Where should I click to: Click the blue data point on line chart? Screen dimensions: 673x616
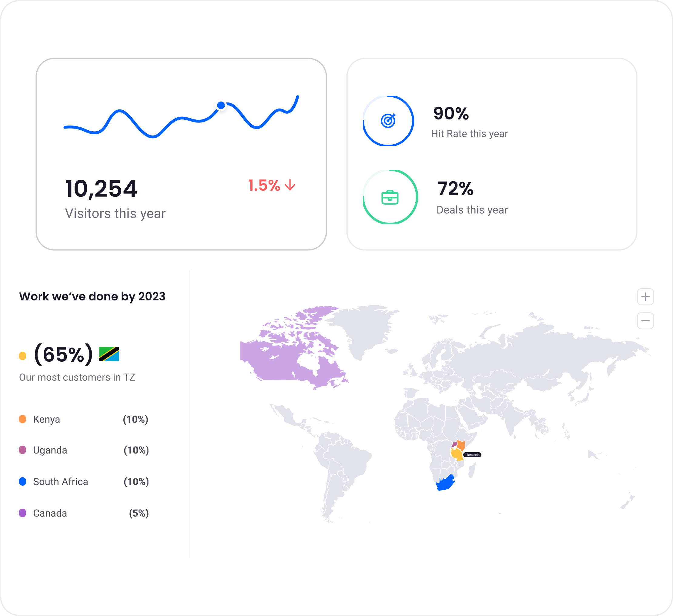[x=221, y=105]
